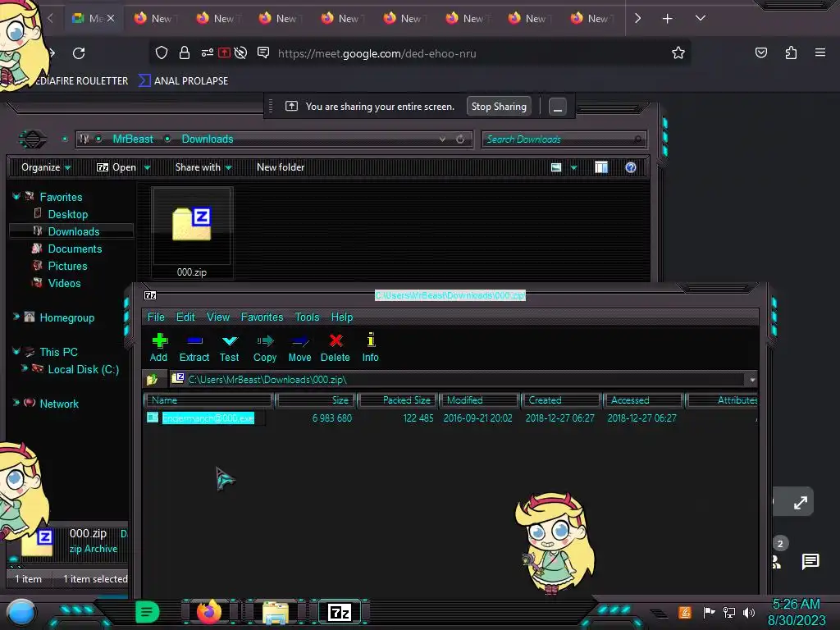
Task: Select Documents in Favorites
Action: [x=75, y=249]
